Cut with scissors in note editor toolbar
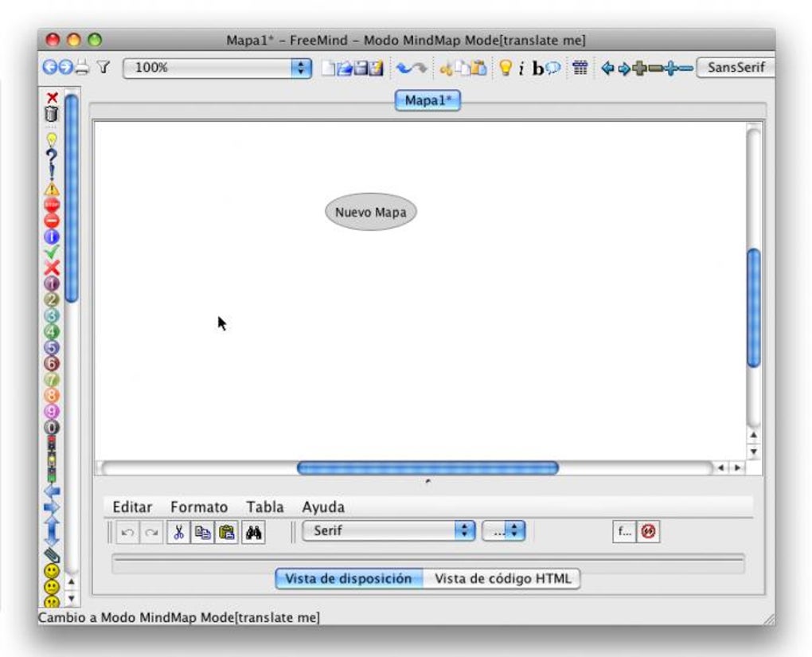The height and width of the screenshot is (657, 812). coord(178,532)
